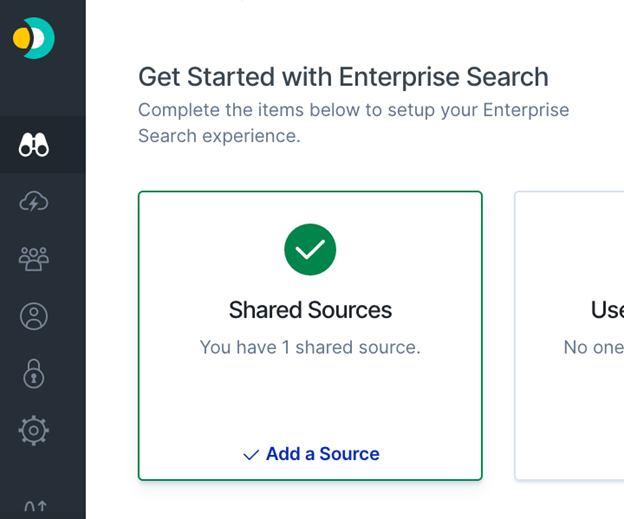Screen dimensions: 624x519
Task: Click the Enterprise Search logo
Action: 34,38
